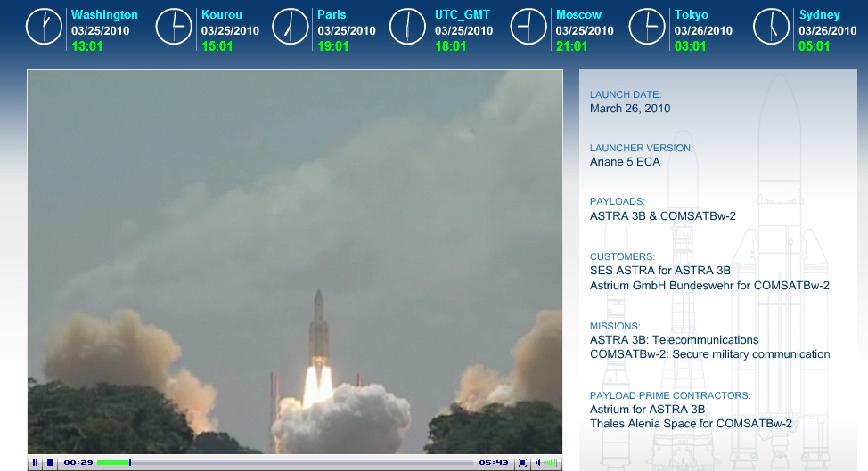Stop the video playback
This screenshot has width=868, height=471.
tap(50, 463)
